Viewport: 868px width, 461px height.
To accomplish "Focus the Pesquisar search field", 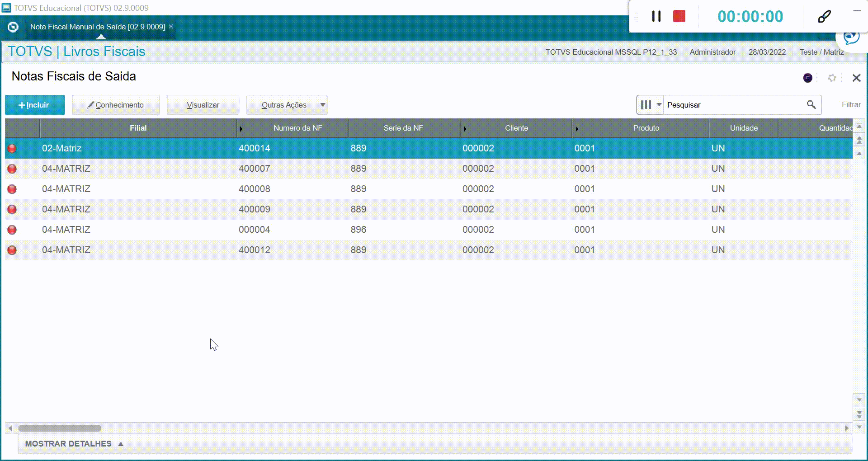I will click(x=735, y=105).
